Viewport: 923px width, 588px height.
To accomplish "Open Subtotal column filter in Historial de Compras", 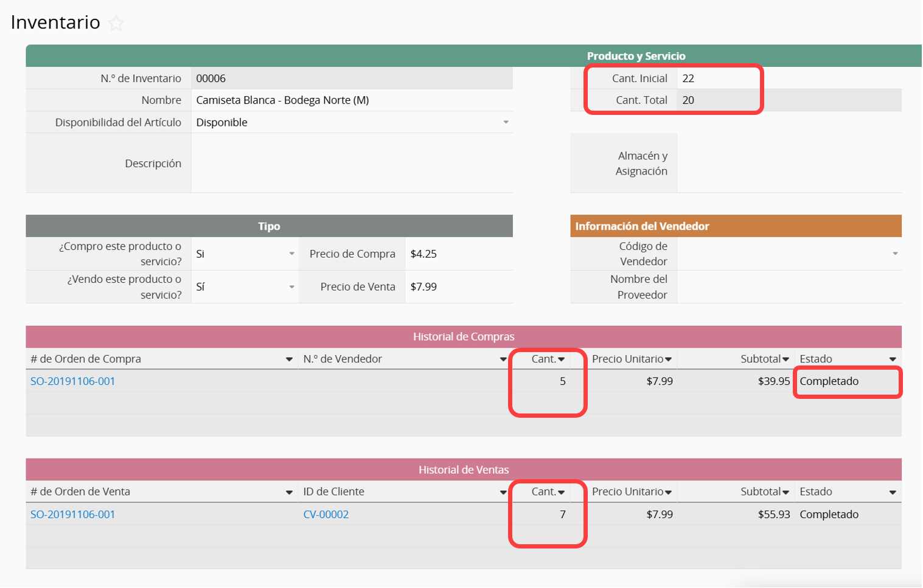I will pos(785,359).
